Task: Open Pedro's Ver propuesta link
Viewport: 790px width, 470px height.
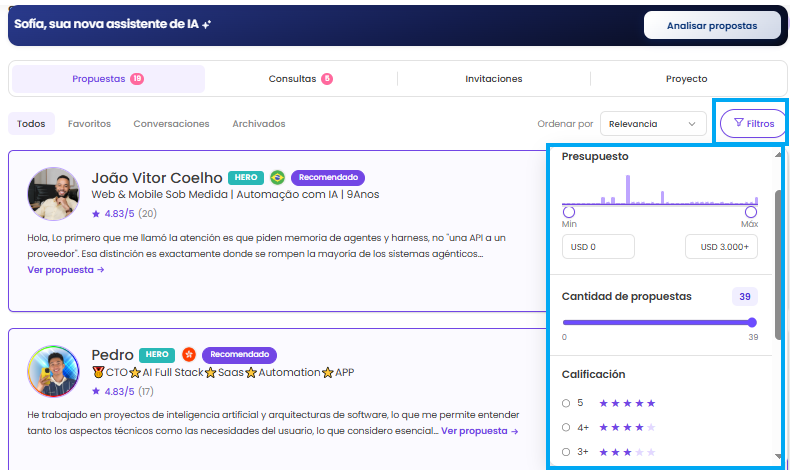Action: point(479,431)
